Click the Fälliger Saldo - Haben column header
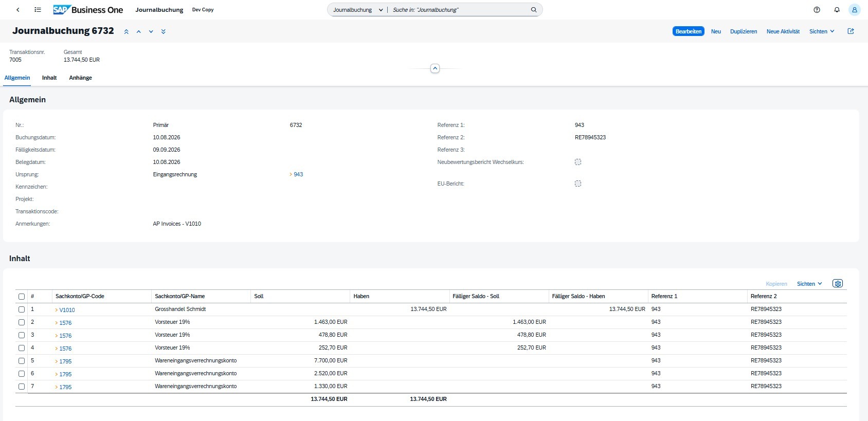868x421 pixels. [598, 297]
